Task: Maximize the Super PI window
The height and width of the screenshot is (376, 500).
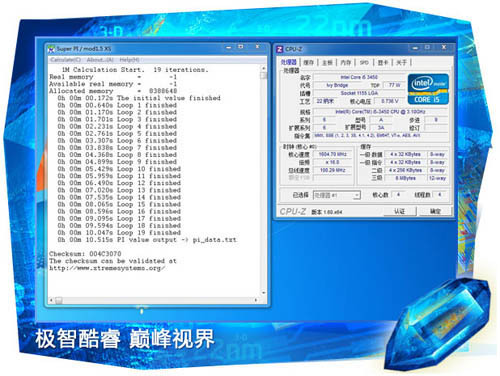Action: (x=241, y=47)
